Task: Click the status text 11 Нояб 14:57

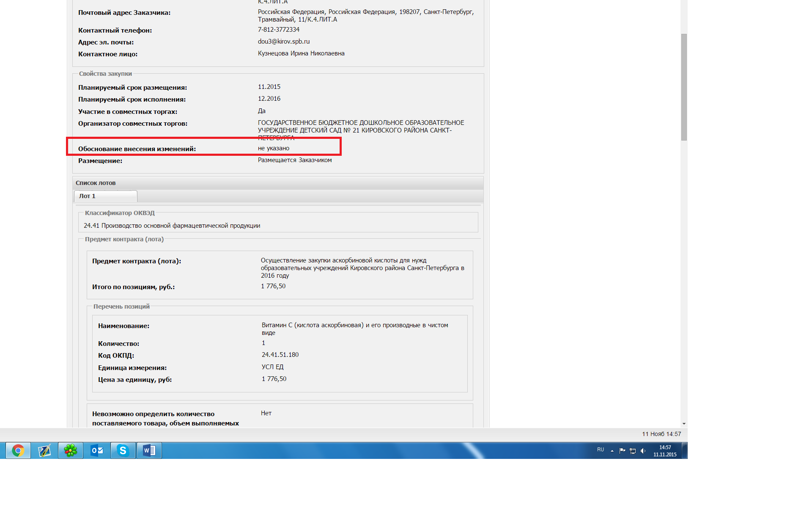Action: (661, 434)
